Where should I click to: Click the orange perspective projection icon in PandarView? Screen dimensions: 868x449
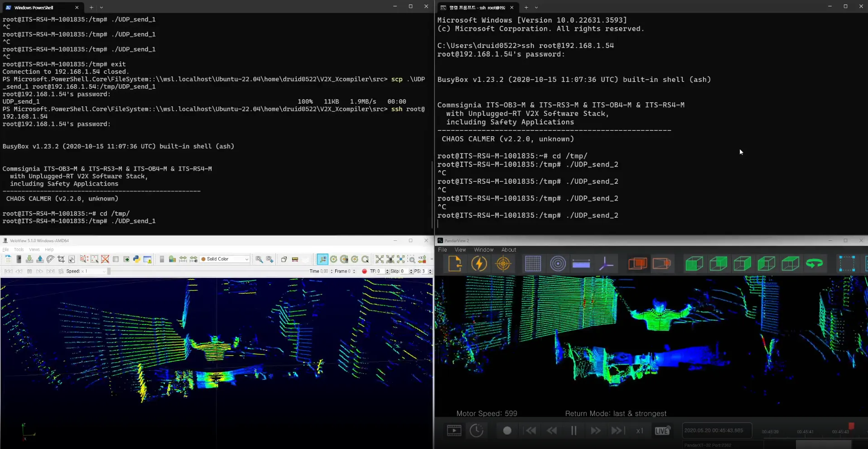point(661,263)
